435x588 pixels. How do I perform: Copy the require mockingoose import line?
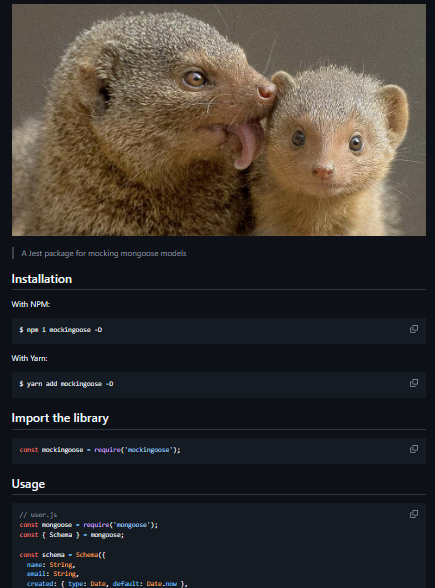click(x=414, y=449)
